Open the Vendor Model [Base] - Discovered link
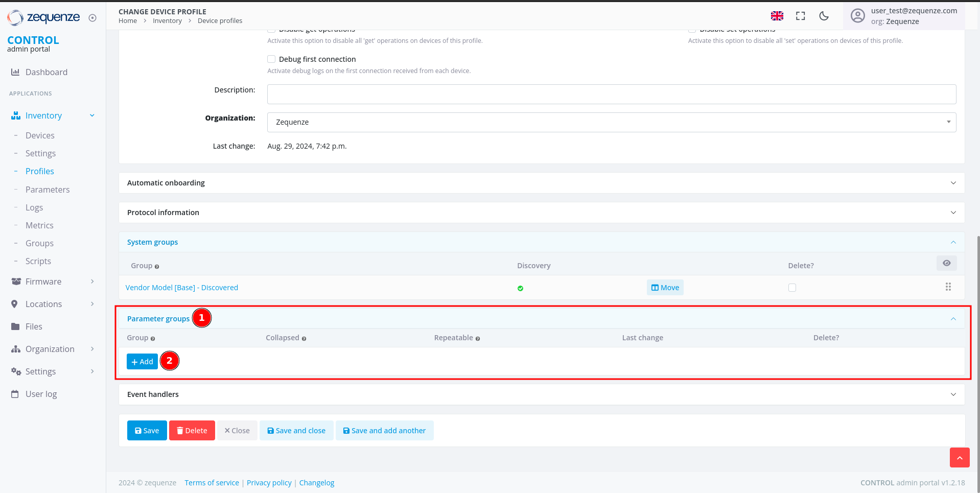Viewport: 980px width, 493px height. (182, 288)
